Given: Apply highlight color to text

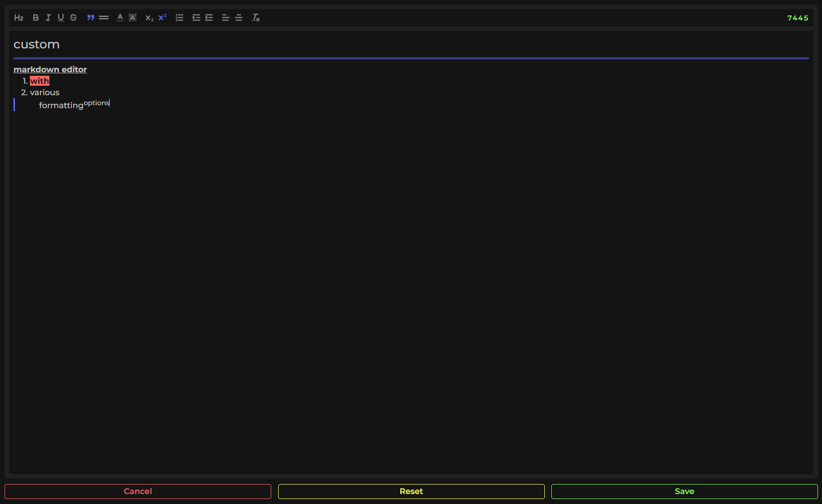Looking at the screenshot, I should [x=133, y=17].
